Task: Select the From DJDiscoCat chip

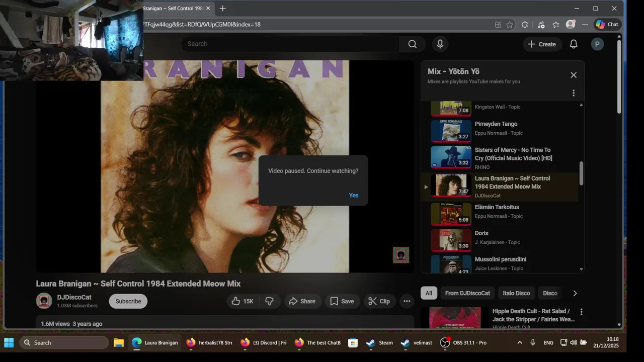Action: pyautogui.click(x=467, y=293)
